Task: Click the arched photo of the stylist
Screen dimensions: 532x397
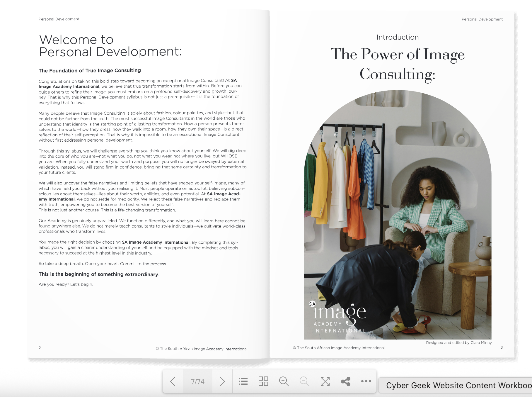Action: coord(398,215)
